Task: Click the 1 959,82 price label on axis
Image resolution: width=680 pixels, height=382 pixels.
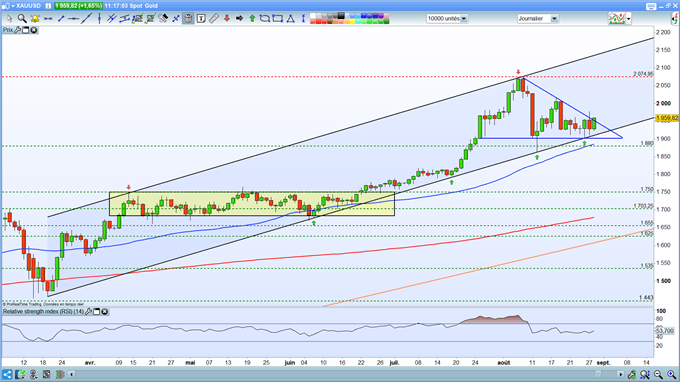Action: (x=667, y=118)
